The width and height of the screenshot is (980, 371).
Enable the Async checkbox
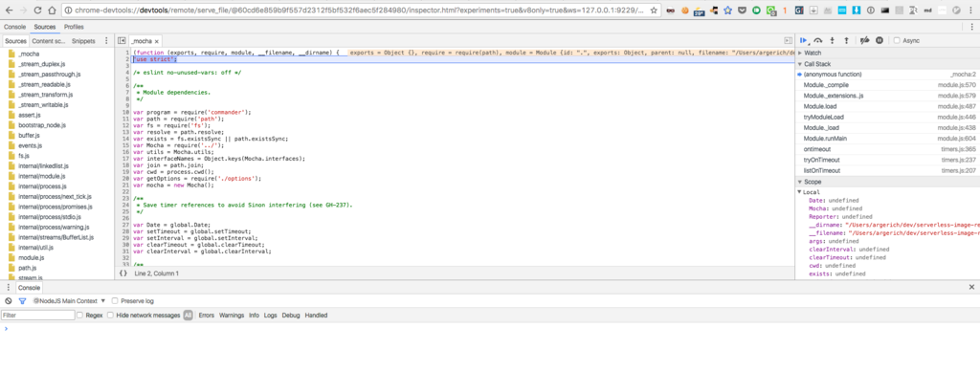pos(897,40)
